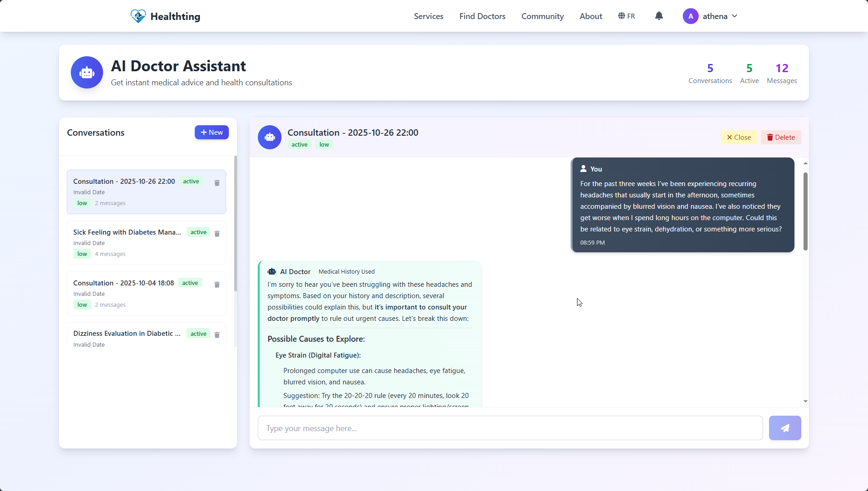The image size is (868, 491).
Task: Click the message input field
Action: coord(509,427)
